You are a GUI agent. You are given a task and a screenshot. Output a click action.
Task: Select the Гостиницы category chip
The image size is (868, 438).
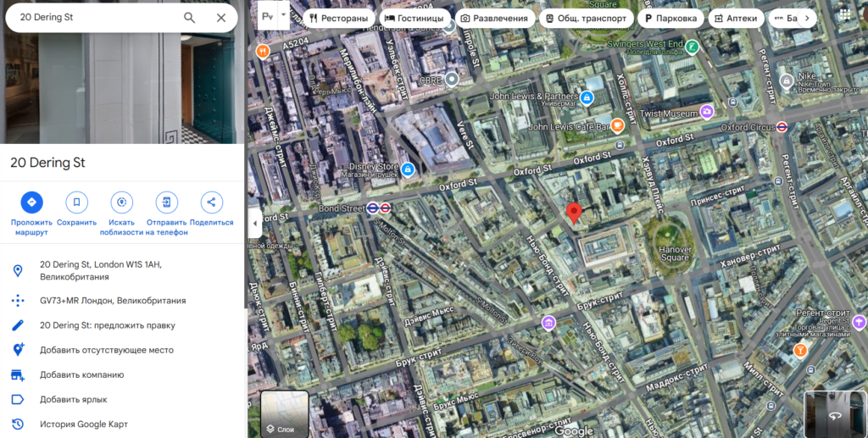point(414,18)
